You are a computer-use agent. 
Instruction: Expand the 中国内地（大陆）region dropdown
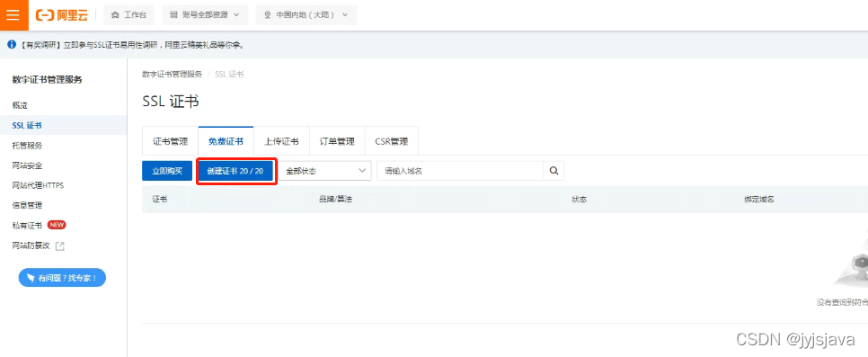pos(306,15)
